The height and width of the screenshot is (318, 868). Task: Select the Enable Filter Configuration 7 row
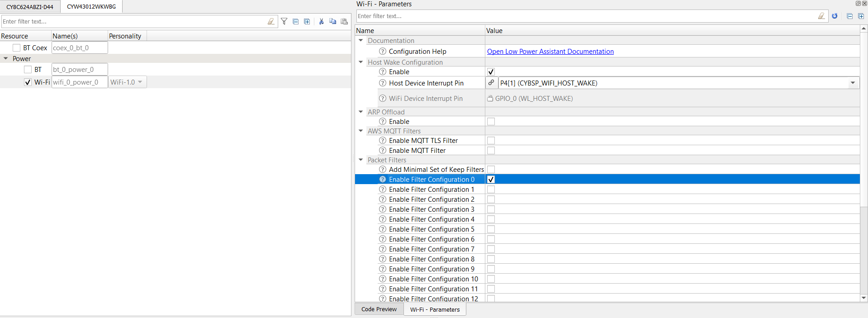pos(607,249)
